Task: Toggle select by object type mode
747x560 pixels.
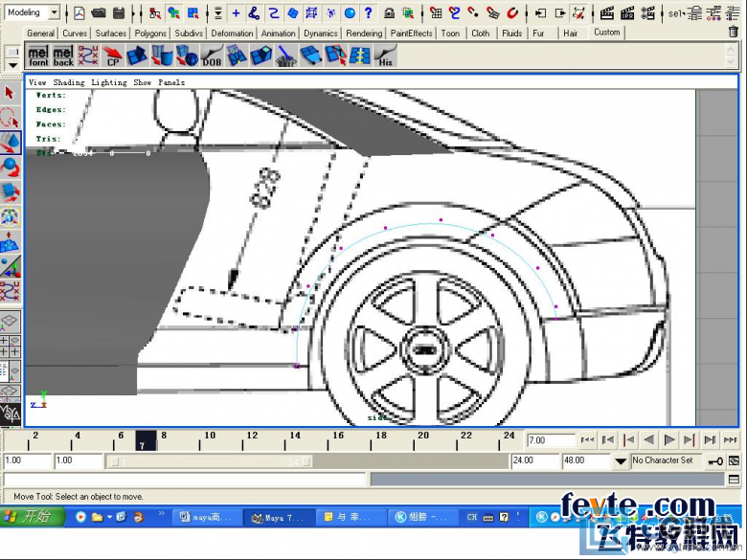Action: point(174,13)
